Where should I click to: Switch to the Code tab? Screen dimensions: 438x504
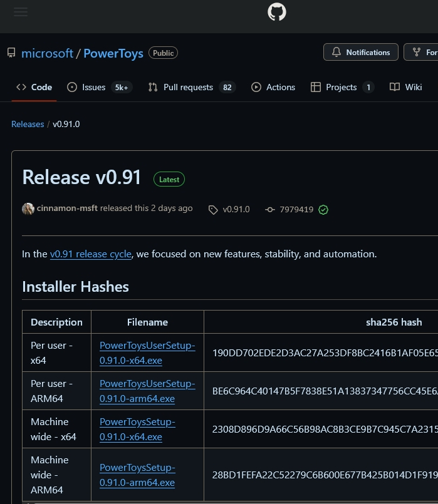click(x=34, y=87)
